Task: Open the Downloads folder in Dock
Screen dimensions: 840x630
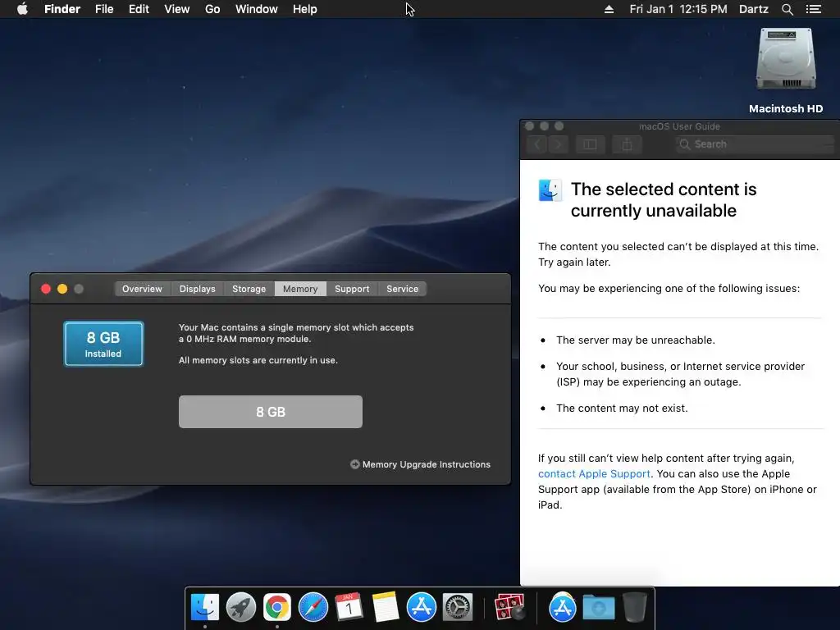Action: coord(598,608)
